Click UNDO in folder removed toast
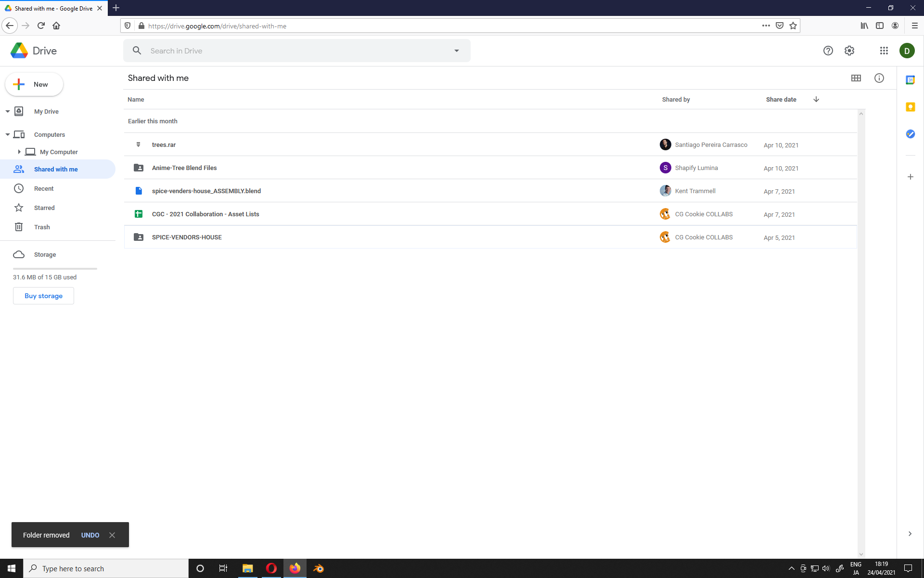 (90, 535)
